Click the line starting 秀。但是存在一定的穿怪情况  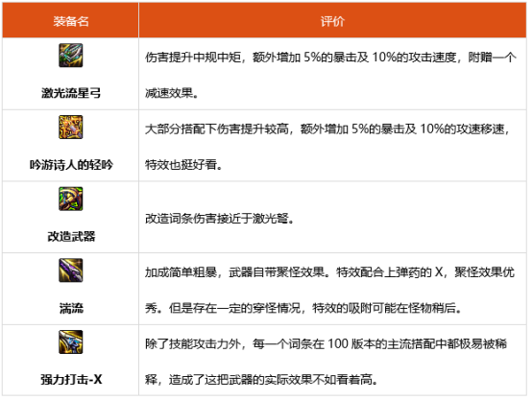(303, 308)
